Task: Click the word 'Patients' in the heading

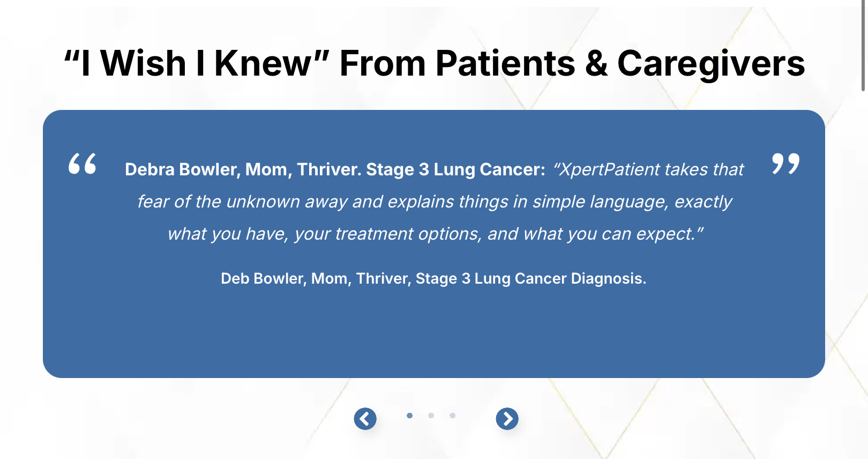Action: (x=505, y=63)
